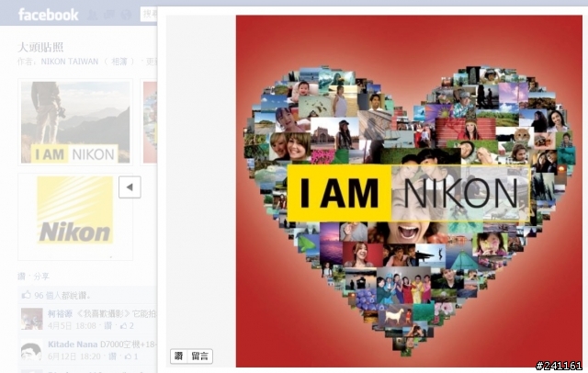Click thumbs-up icon beside 96 個人都說讚

(26, 295)
